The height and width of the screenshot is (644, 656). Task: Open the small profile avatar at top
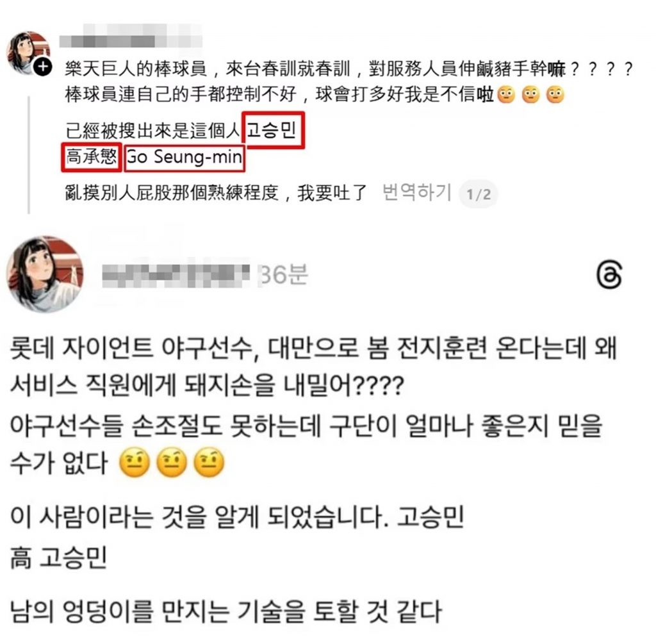[x=28, y=53]
